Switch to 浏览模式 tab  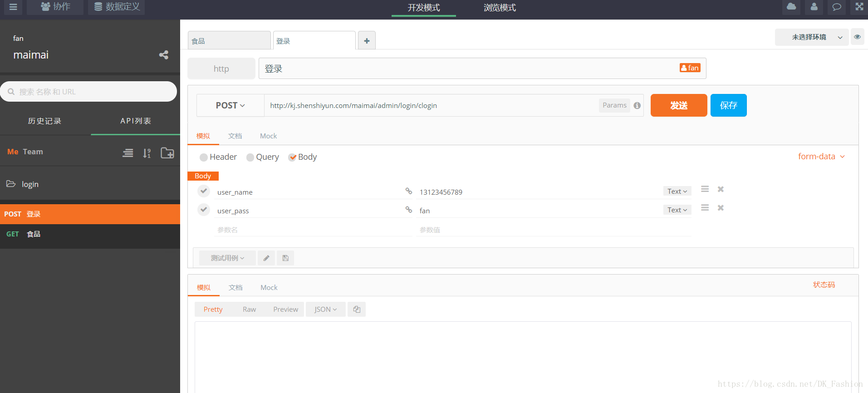click(500, 8)
